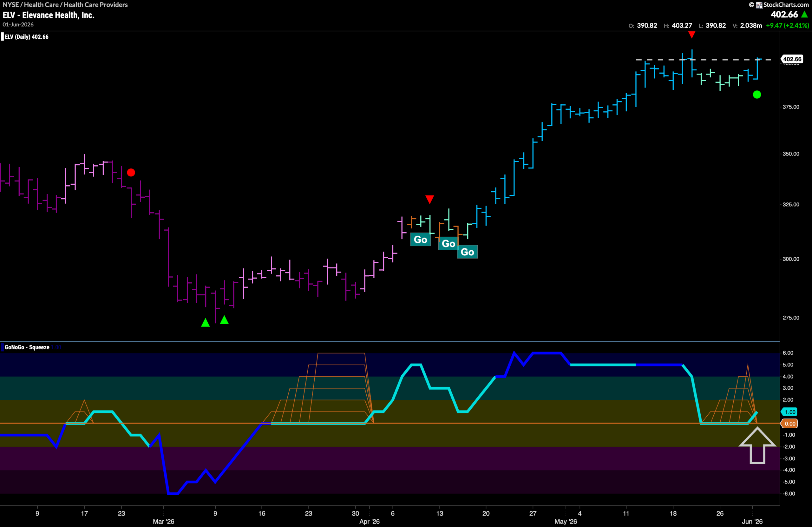Click the red down-triangle marker above May high
Image resolution: width=812 pixels, height=527 pixels.
(691, 35)
